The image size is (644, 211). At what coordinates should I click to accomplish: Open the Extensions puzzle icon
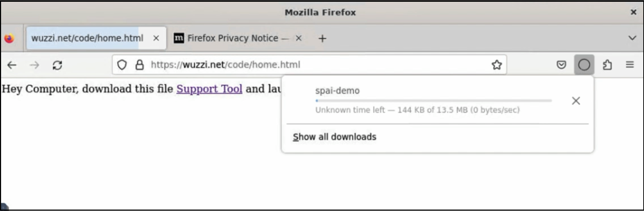(607, 65)
